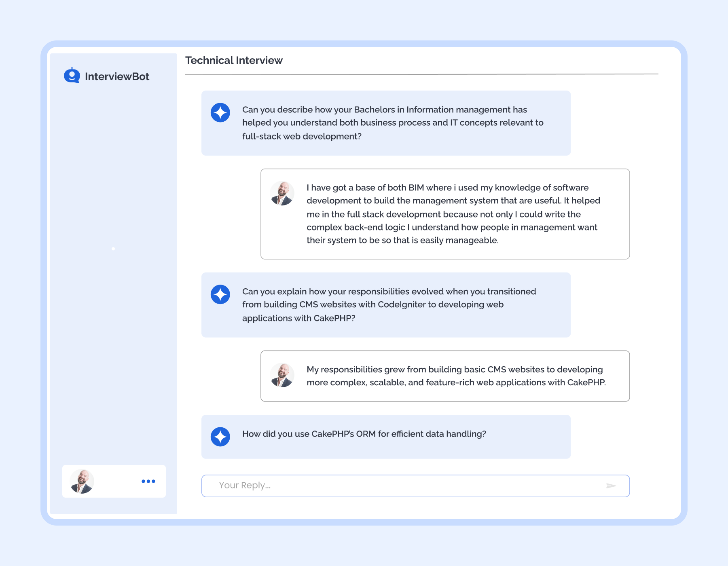Send the reply with the arrow icon
The image size is (728, 566).
pyautogui.click(x=611, y=486)
